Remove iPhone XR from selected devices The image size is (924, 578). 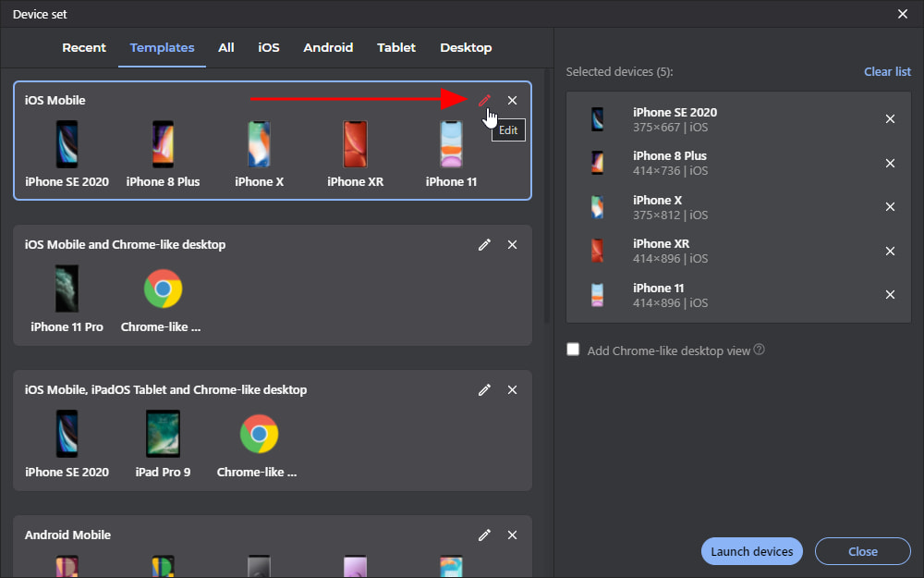coord(890,252)
